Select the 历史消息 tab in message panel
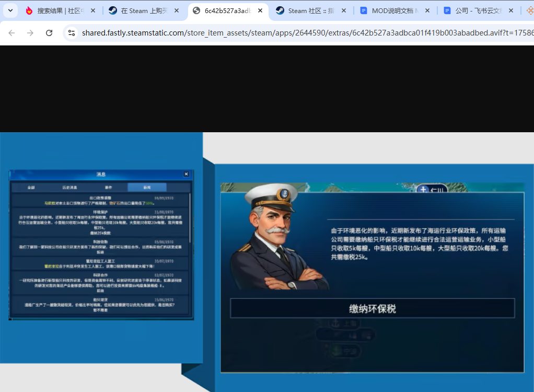This screenshot has width=534, height=392. point(70,187)
